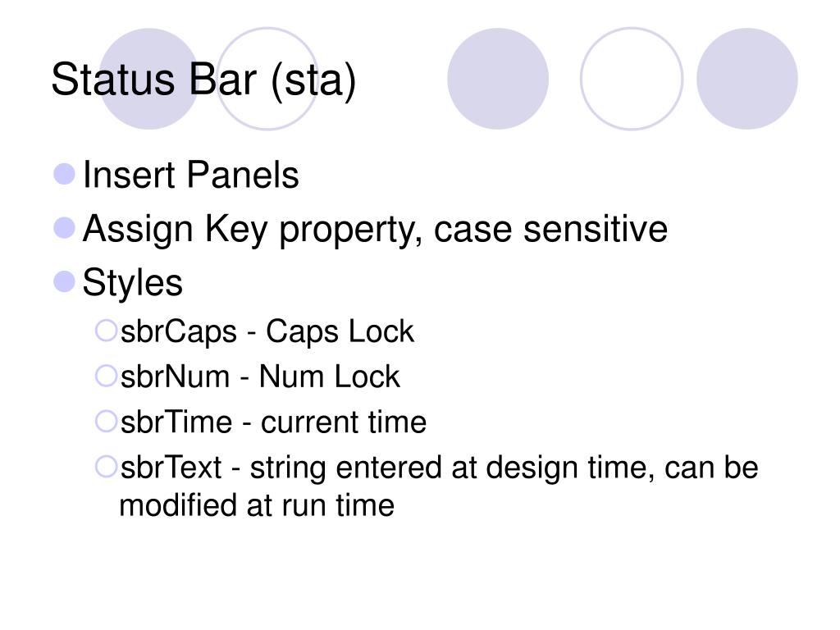
Task: Click the outlined white circle between filled circles
Action: (x=632, y=79)
